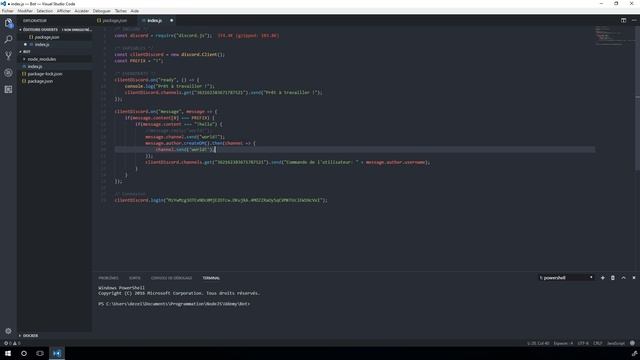Open the powershell terminal selector dropdown

pyautogui.click(x=566, y=278)
